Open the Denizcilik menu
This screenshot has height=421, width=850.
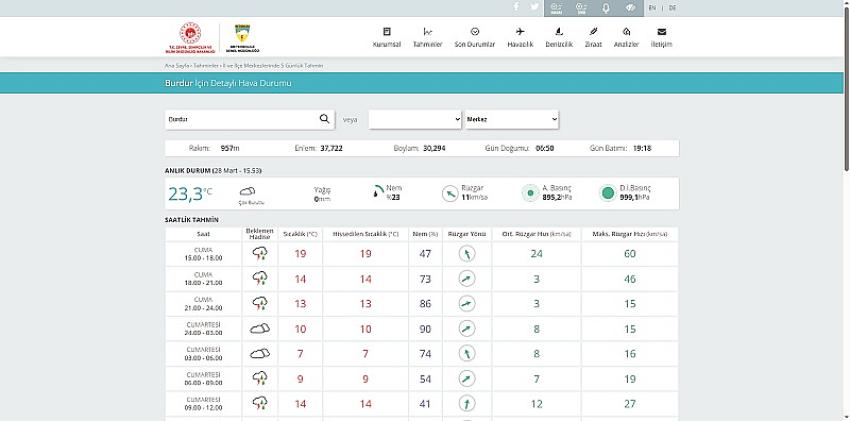click(x=559, y=37)
